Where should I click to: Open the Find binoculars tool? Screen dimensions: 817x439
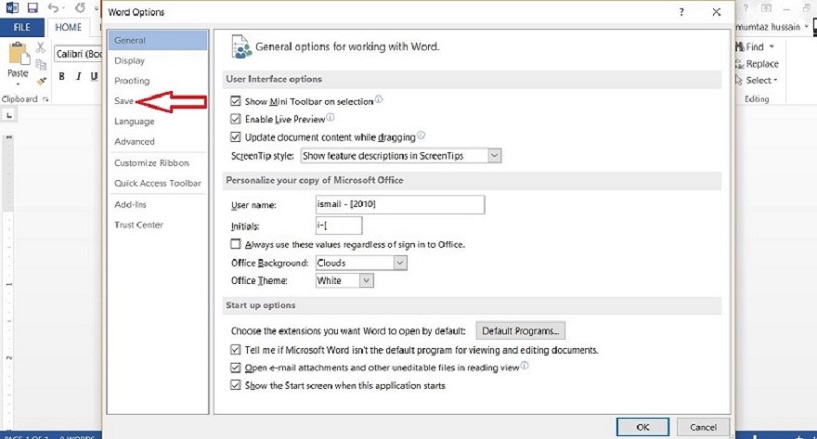pos(740,47)
